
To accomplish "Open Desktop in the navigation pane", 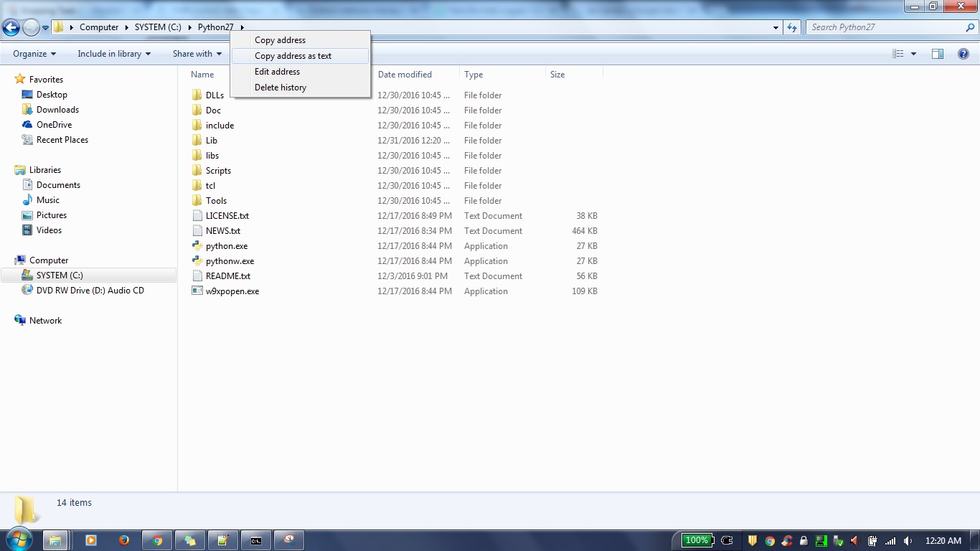I will (52, 95).
